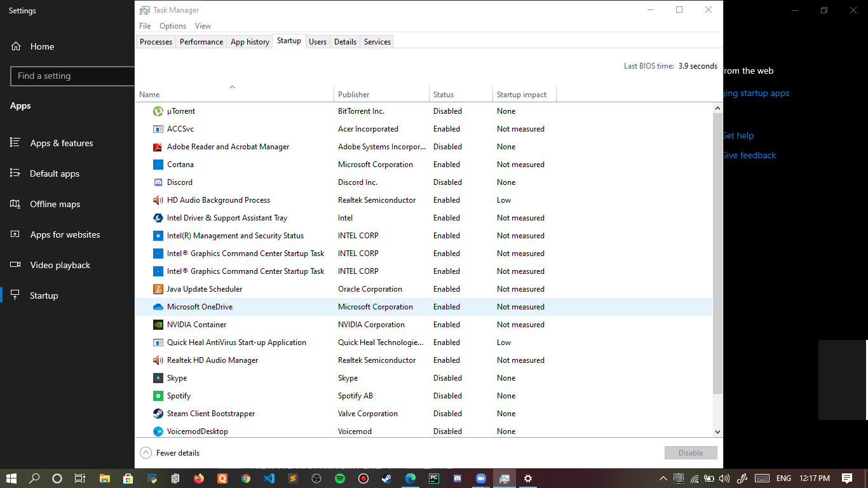This screenshot has height=488, width=868.
Task: Select the µTorrent startup entry icon
Action: tap(158, 111)
